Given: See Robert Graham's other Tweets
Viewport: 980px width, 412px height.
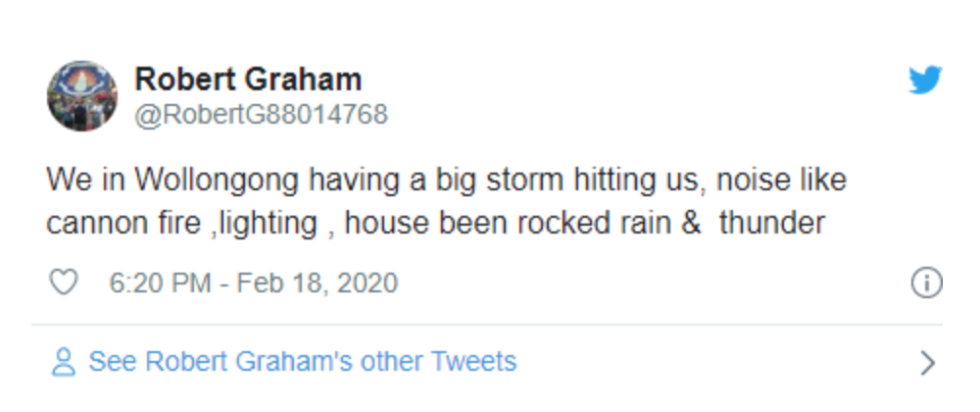Looking at the screenshot, I should tap(303, 361).
